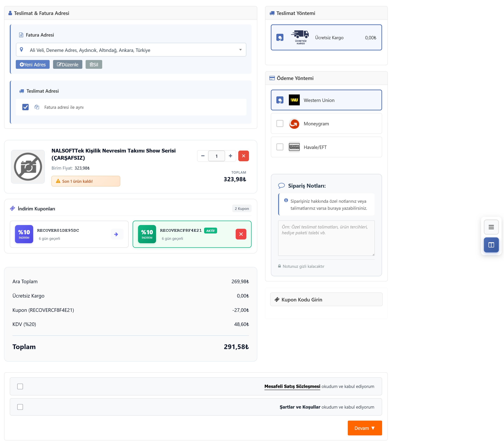
Task: Select Moneygram payment method
Action: click(x=280, y=123)
